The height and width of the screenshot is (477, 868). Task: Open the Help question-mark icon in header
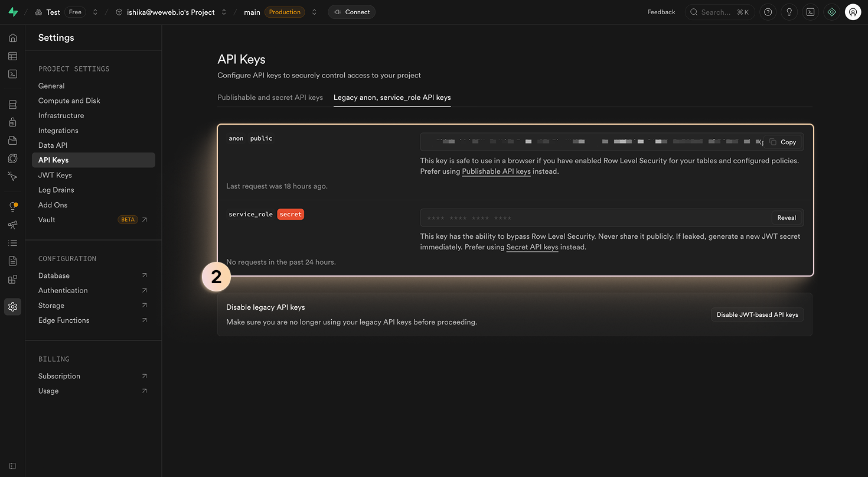768,12
